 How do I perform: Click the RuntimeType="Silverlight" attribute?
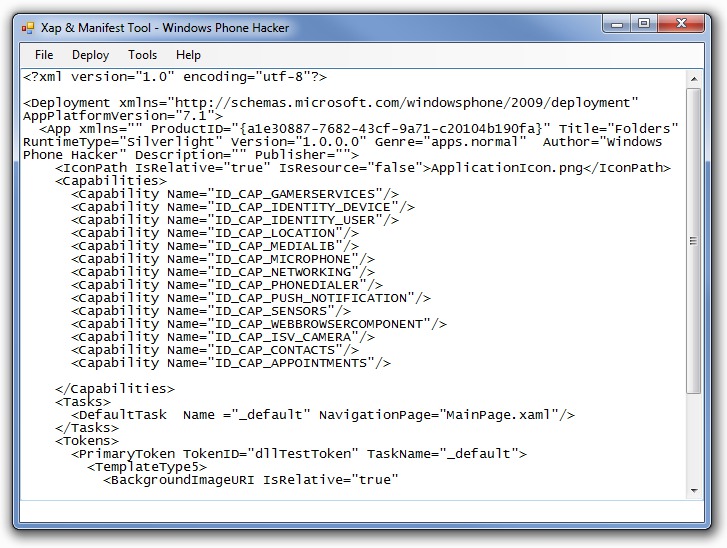pos(123,141)
